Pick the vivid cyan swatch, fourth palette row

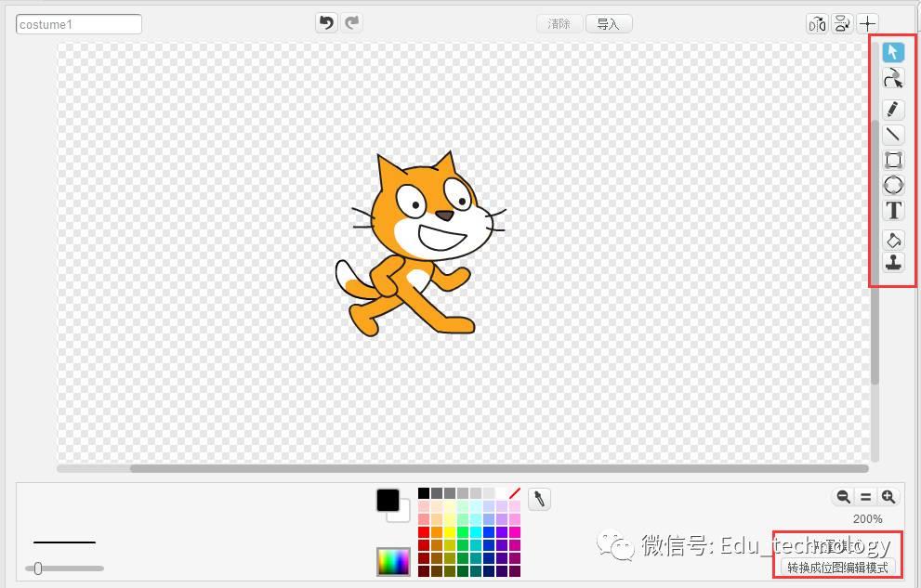tap(476, 532)
